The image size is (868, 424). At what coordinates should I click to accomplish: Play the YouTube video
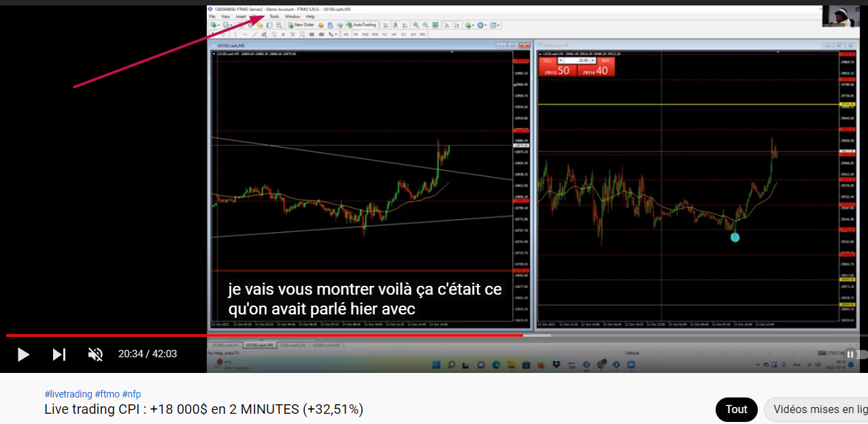click(x=23, y=354)
